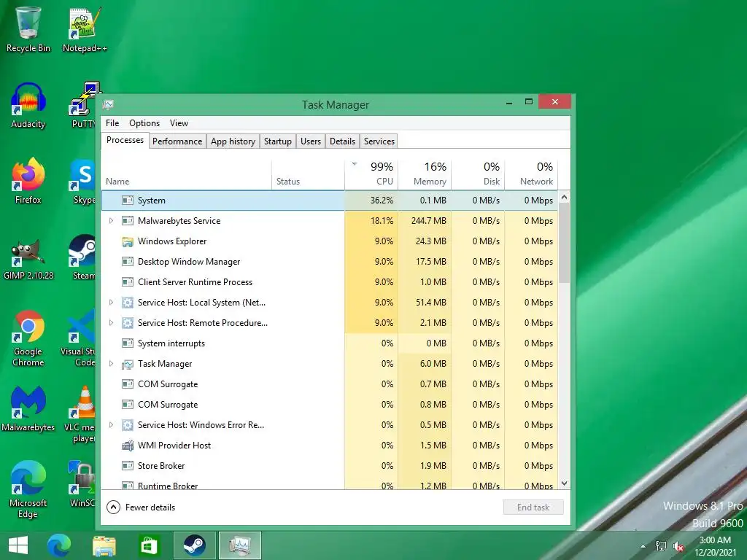Select the PuTTY desktop shortcut

(x=85, y=105)
